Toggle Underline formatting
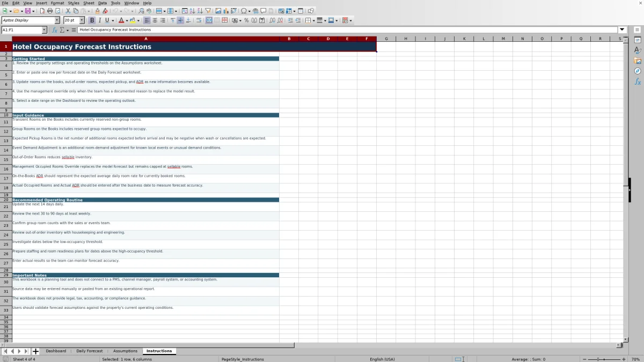Screen dimensions: 644x362 (x=107, y=20)
